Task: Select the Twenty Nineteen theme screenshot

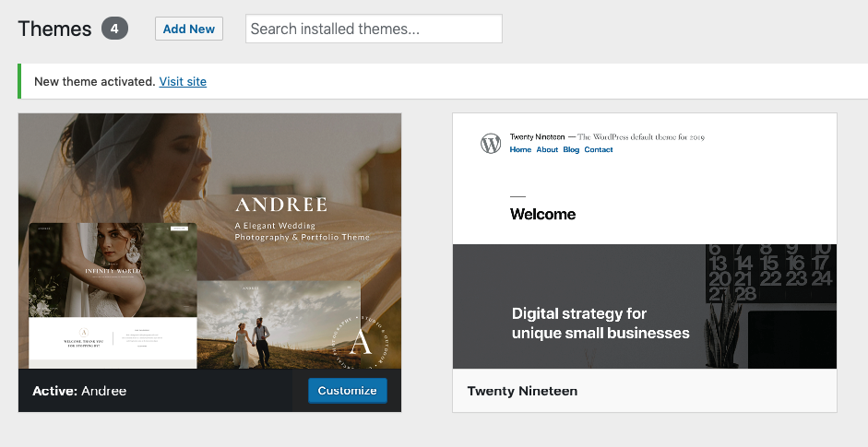Action: [645, 241]
